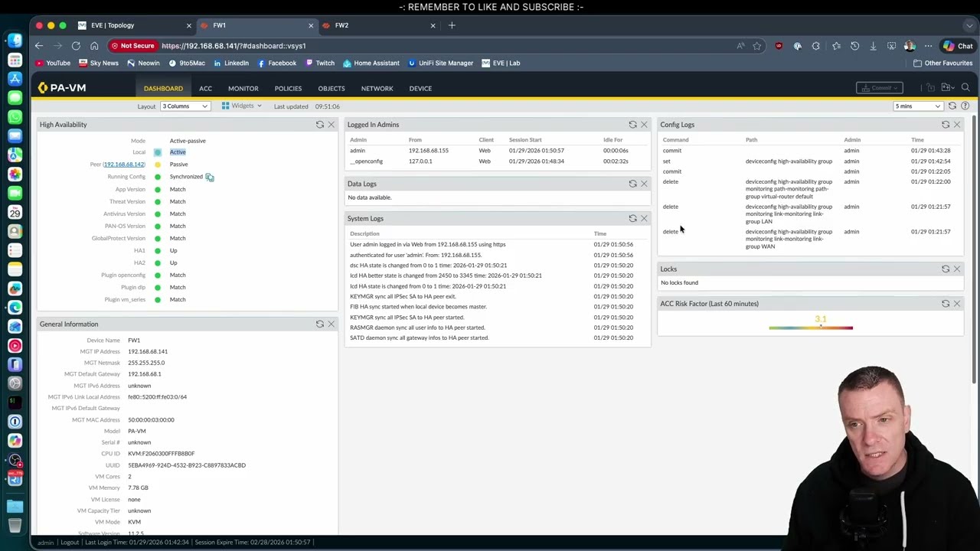Add this page to favourites star
This screenshot has width=980, height=551.
tap(756, 46)
